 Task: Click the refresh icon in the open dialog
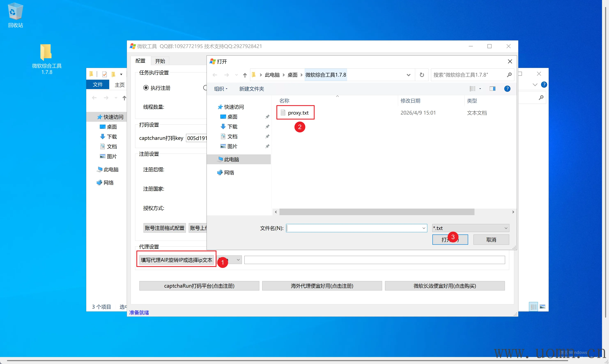(x=422, y=75)
